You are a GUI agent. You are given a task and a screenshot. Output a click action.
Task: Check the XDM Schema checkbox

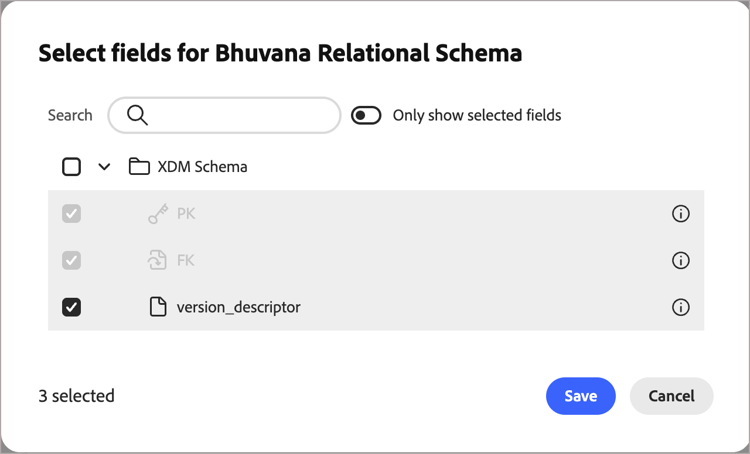tap(72, 167)
